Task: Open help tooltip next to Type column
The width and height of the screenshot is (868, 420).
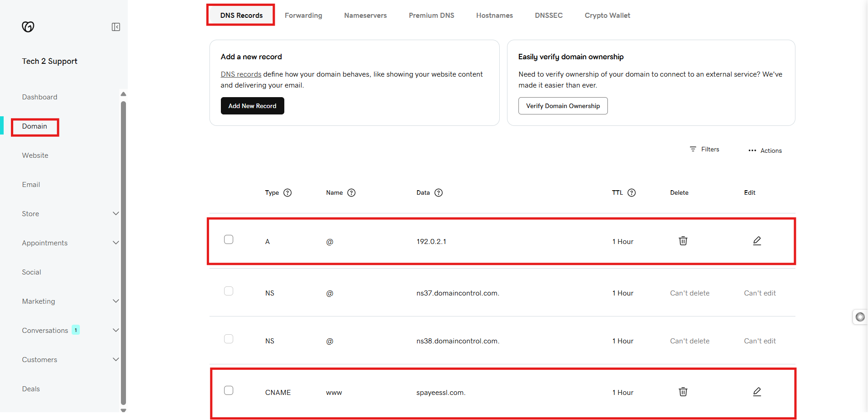Action: 288,192
